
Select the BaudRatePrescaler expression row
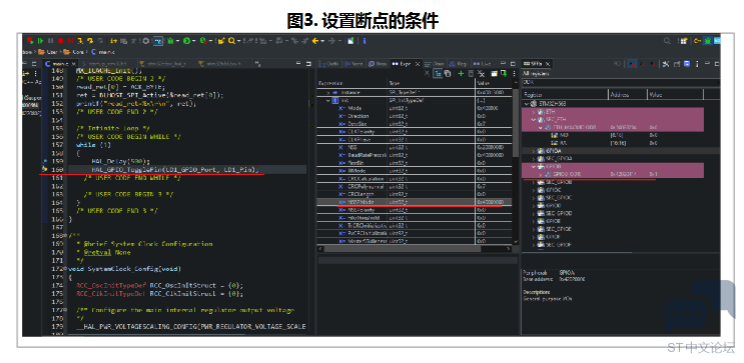(414, 155)
